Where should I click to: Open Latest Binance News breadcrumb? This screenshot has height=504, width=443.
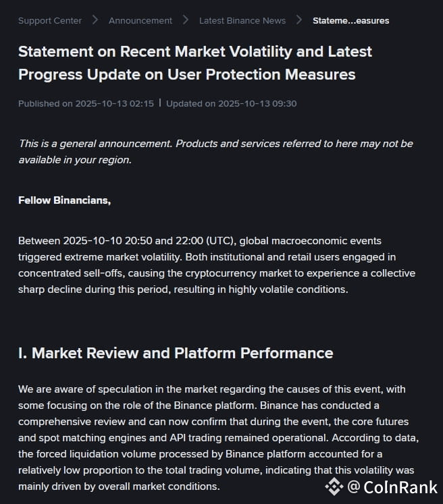[242, 20]
